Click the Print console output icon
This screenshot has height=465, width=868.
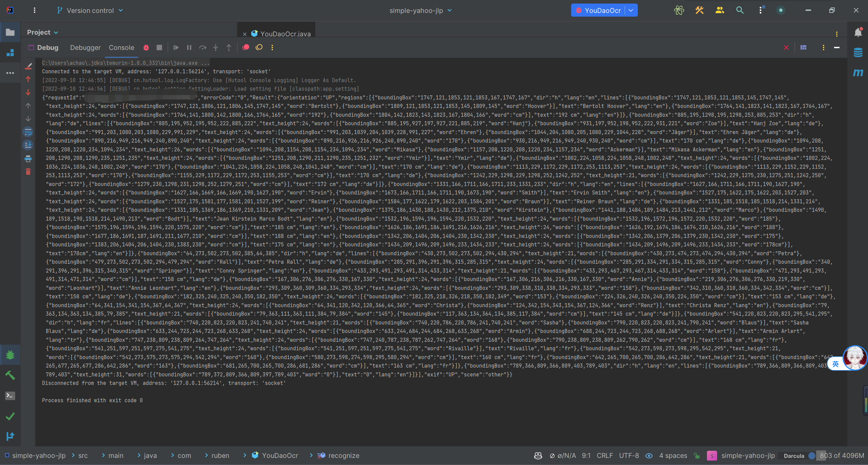(28, 159)
